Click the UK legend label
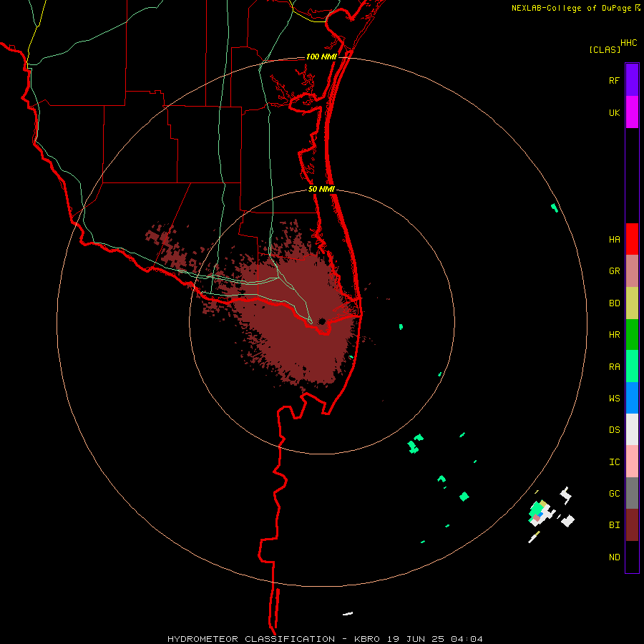Viewport: 644px width, 644px height. coord(614,112)
